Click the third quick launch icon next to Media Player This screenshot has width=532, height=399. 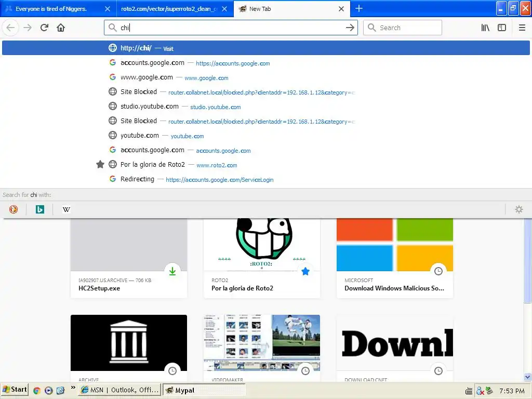pyautogui.click(x=60, y=391)
